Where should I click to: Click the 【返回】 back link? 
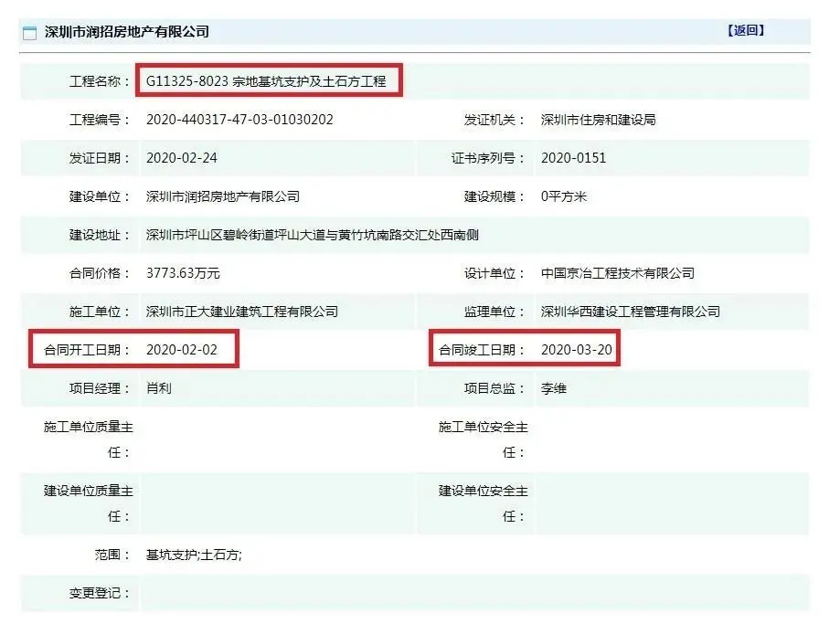[x=746, y=30]
